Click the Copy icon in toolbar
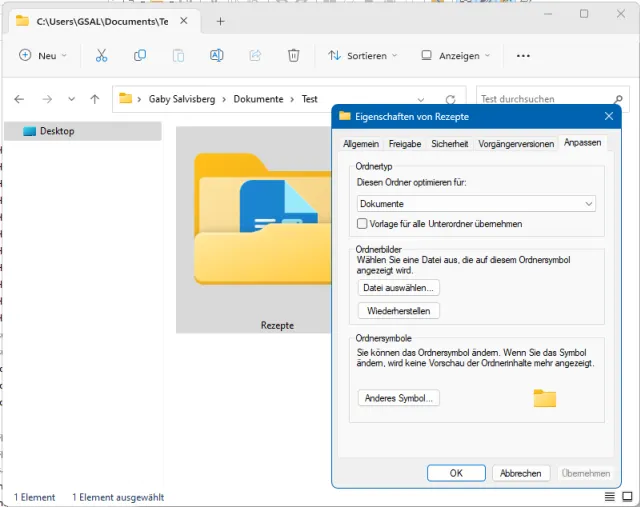 click(x=140, y=56)
